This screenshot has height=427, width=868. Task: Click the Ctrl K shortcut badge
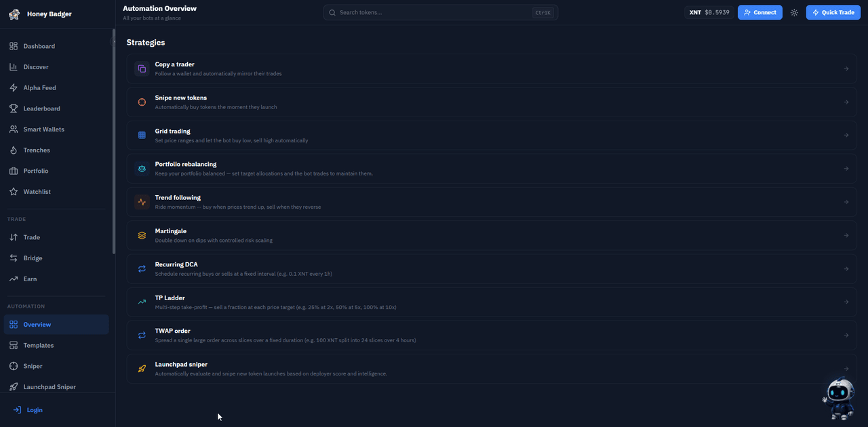click(543, 13)
